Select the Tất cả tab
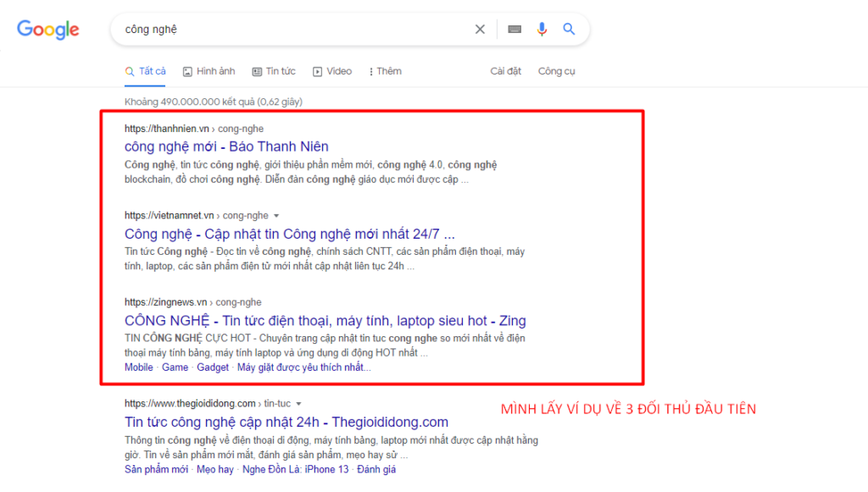Viewport: 868px width, 492px height. (145, 71)
